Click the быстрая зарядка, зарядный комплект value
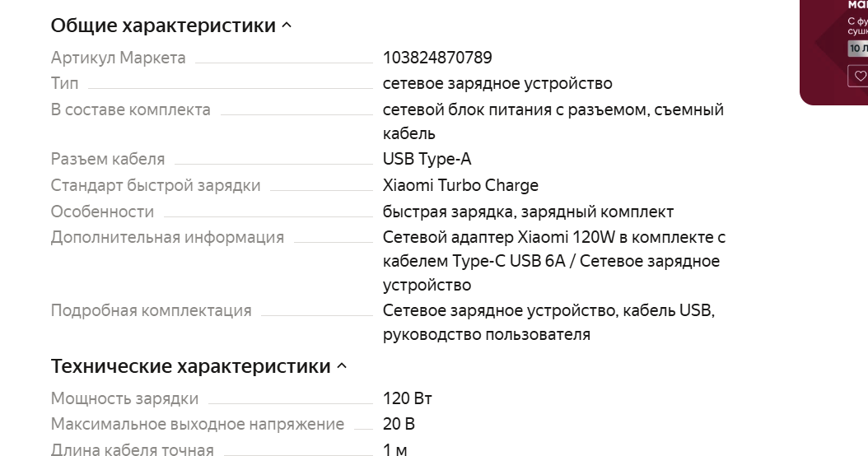Viewport: 868px width, 456px height. (528, 212)
